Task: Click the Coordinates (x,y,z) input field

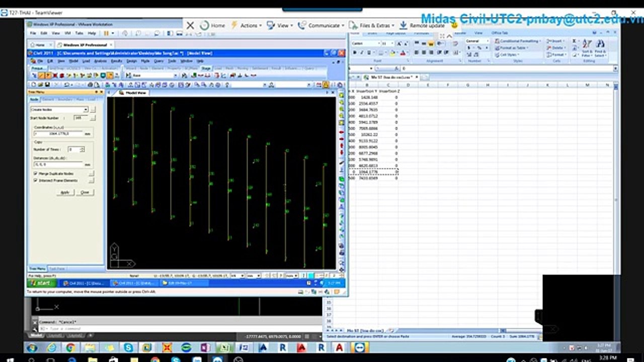Action: [x=58, y=134]
